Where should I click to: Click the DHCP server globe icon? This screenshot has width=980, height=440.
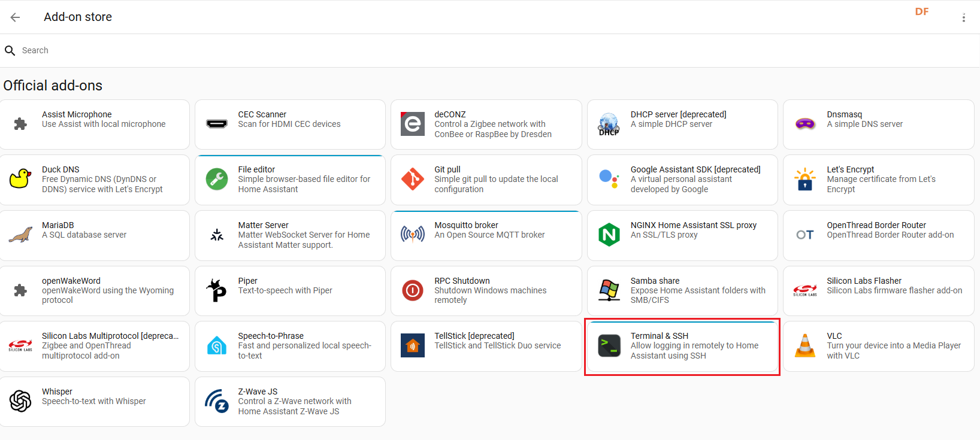[609, 124]
